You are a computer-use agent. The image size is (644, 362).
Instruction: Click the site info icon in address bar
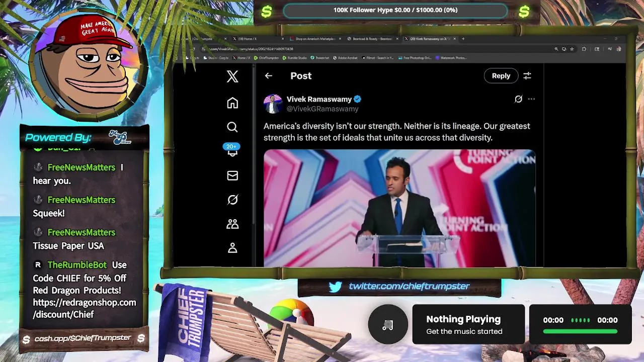pos(204,49)
